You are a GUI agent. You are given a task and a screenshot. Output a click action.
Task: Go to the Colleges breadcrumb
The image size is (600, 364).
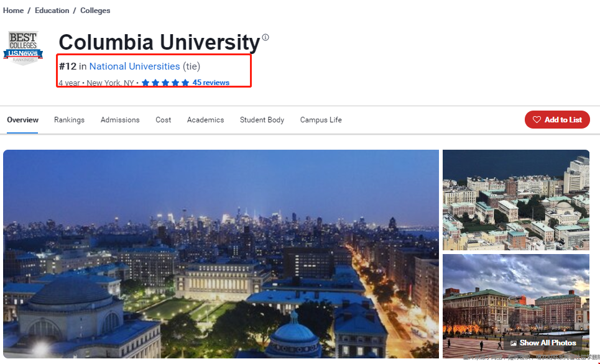point(95,11)
